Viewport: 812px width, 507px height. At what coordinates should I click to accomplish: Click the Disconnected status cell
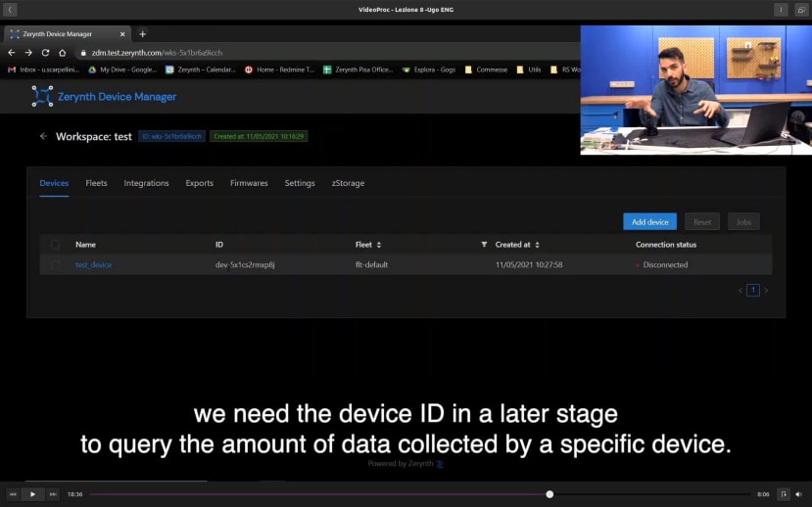[x=662, y=265]
